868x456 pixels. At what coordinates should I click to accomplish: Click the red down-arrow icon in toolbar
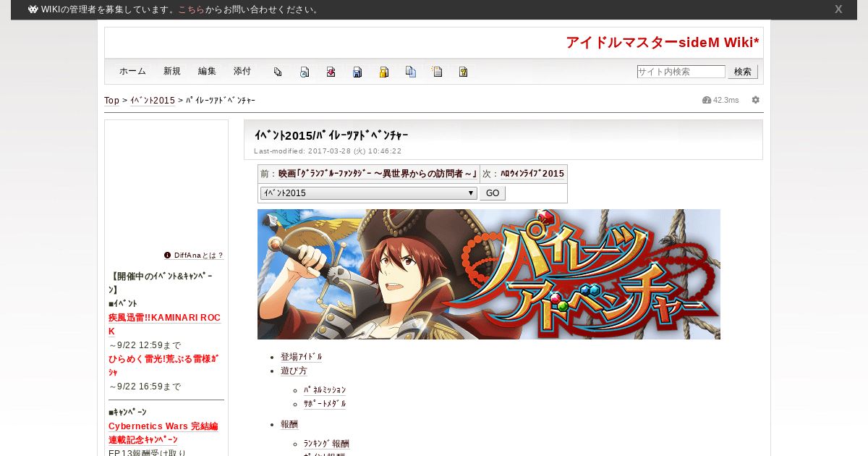click(331, 72)
